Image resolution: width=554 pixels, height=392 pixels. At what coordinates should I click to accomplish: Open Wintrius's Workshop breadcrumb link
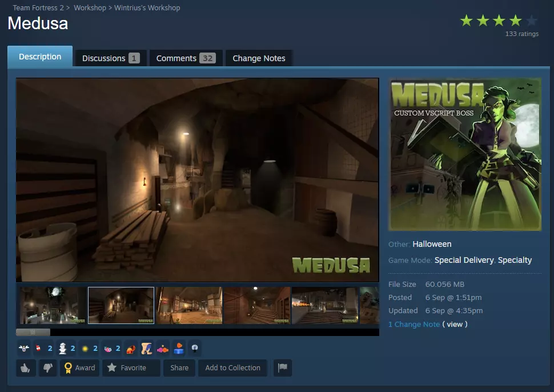click(x=147, y=8)
